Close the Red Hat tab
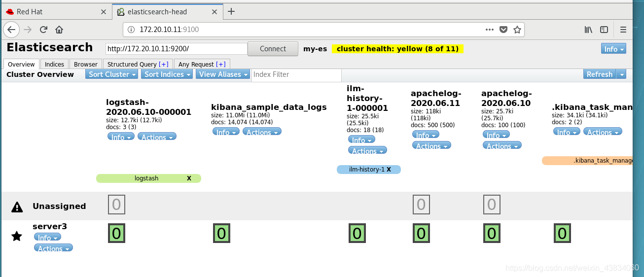This screenshot has height=277, width=644. (x=104, y=12)
